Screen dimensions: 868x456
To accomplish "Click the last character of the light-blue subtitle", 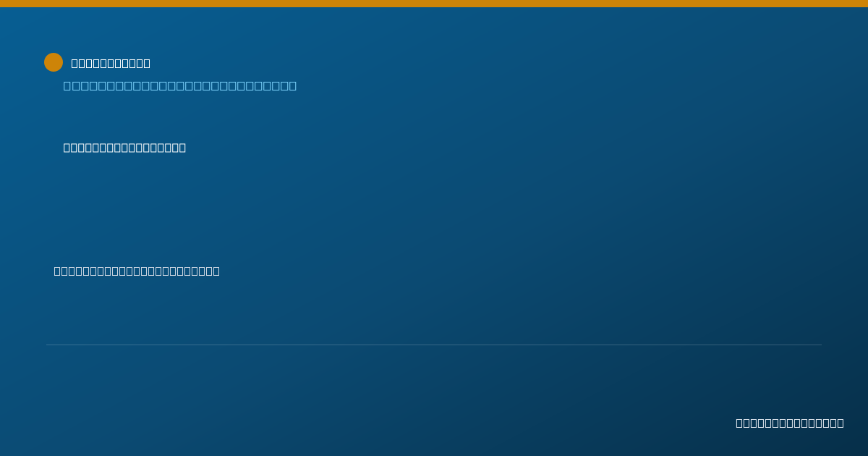I will pyautogui.click(x=292, y=85).
